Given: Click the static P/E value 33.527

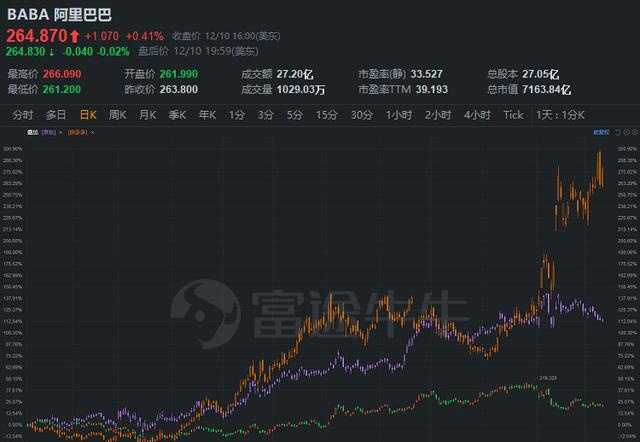Looking at the screenshot, I should click(427, 74).
